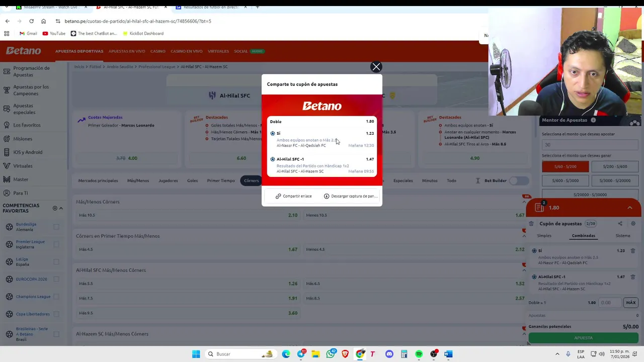Open the YouTube bookmark
The image size is (644, 362).
pos(54,34)
